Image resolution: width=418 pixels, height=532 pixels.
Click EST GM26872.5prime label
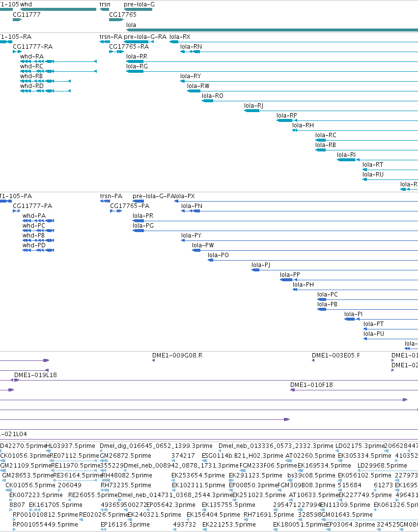coord(125,456)
